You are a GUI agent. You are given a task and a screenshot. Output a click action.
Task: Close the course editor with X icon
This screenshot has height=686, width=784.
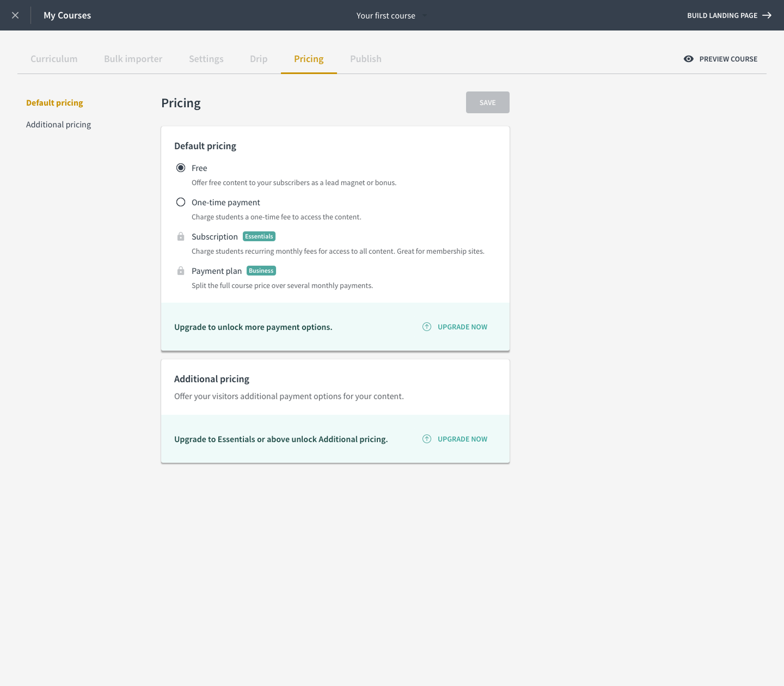(15, 15)
